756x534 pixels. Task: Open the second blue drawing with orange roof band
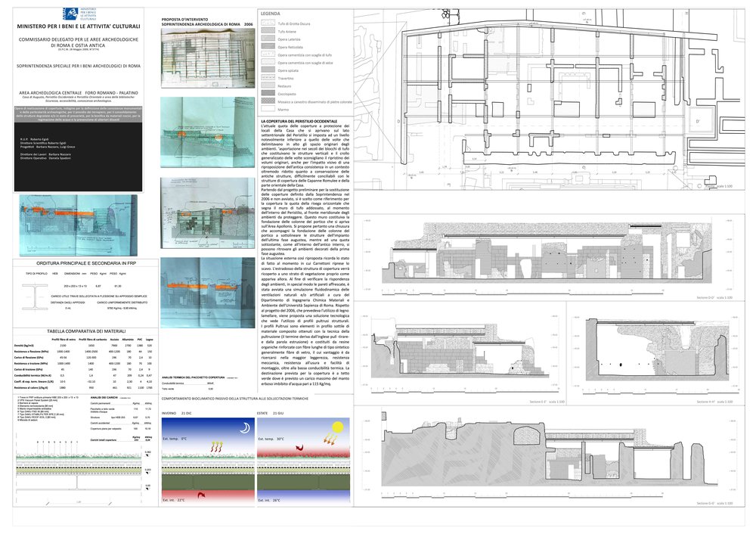208,132
